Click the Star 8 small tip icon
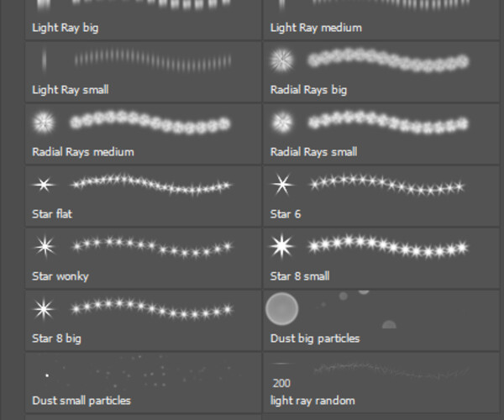The image size is (504, 420). click(281, 246)
